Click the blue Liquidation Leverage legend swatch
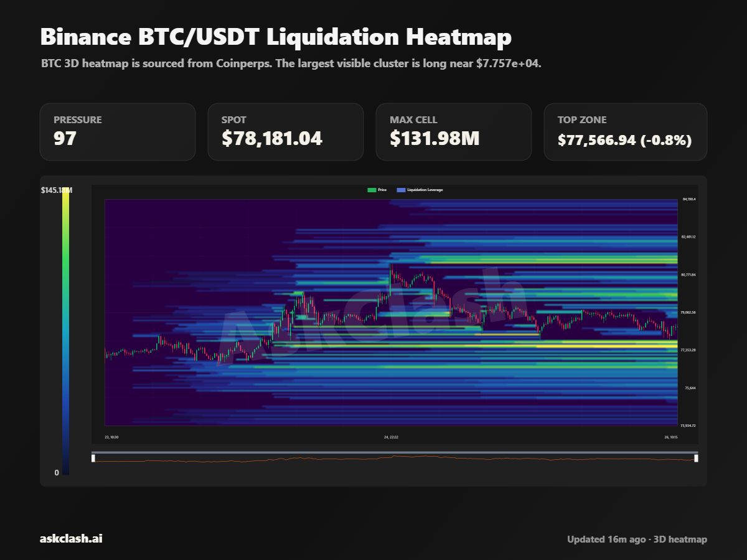 click(401, 190)
